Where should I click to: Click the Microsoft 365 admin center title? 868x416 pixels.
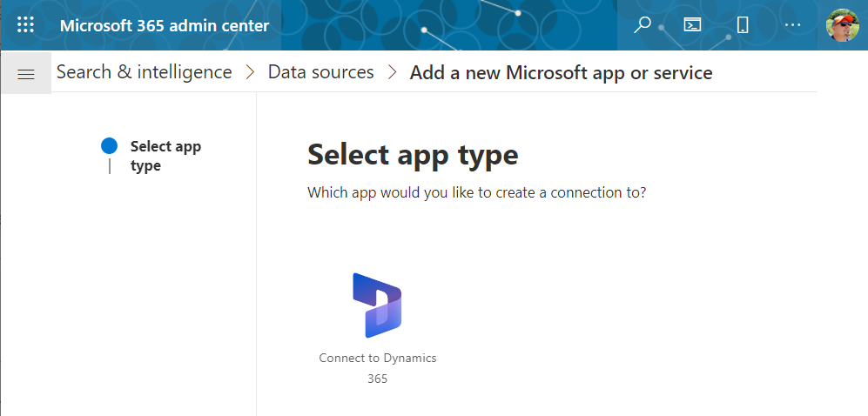tap(165, 25)
